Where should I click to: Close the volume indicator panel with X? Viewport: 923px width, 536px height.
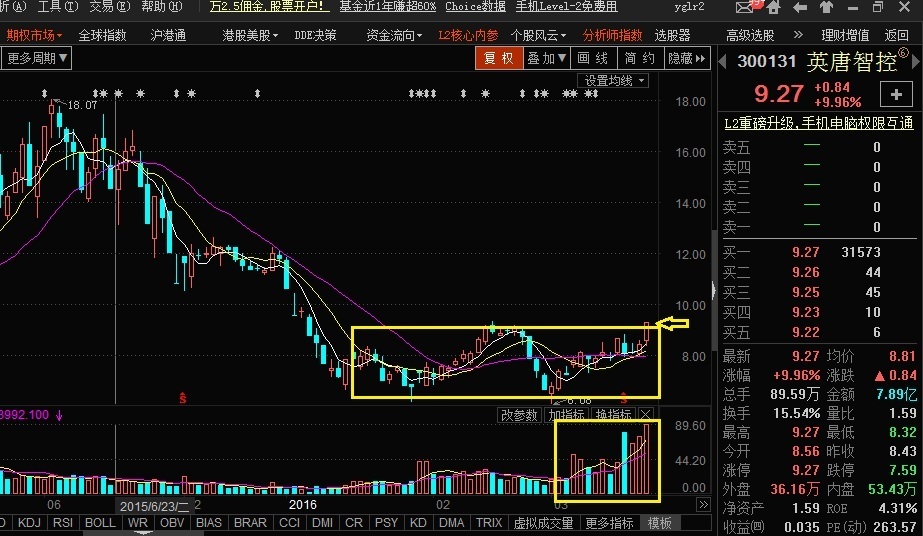[646, 415]
